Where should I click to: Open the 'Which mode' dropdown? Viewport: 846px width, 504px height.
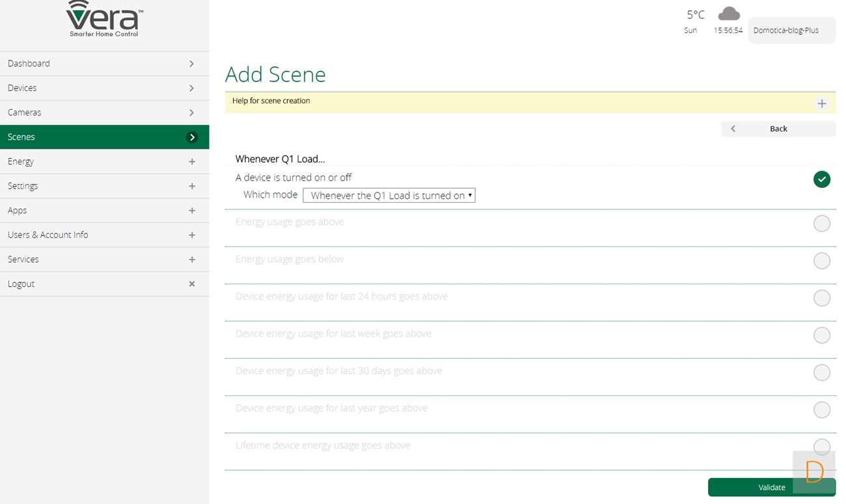click(389, 196)
